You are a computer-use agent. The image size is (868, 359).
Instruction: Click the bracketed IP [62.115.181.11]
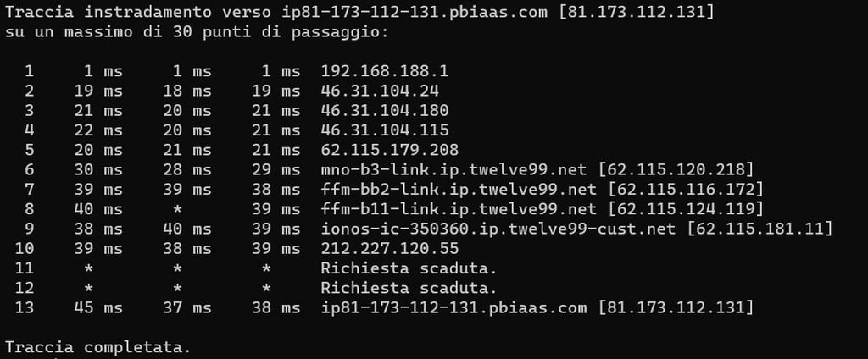(x=759, y=229)
